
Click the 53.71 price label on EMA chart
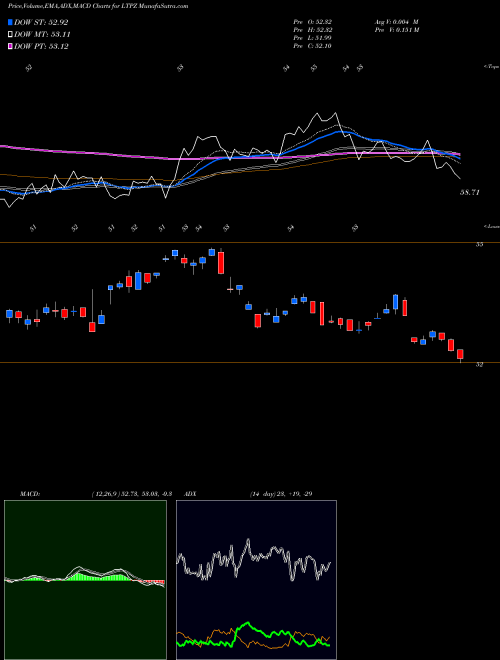(x=470, y=192)
